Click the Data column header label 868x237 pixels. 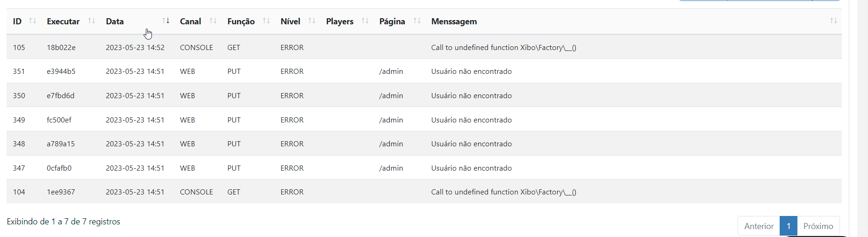(115, 22)
